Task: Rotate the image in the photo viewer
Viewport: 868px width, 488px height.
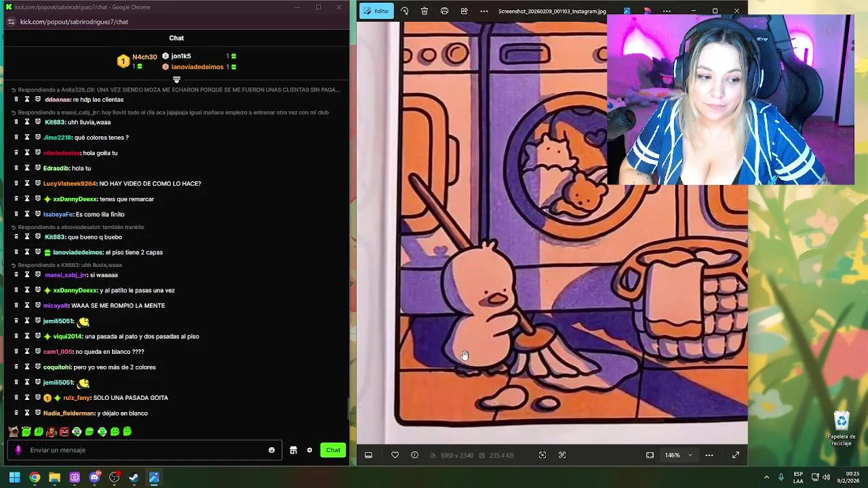Action: [405, 11]
